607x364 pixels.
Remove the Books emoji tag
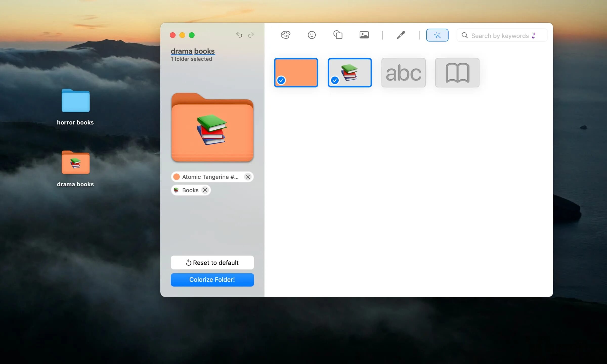click(205, 190)
